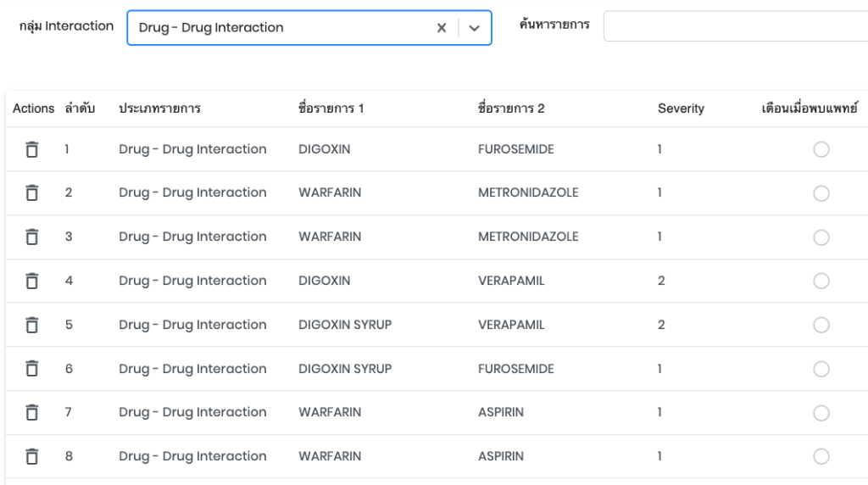Click the ชื่อรายการ 1 column header
This screenshot has height=485, width=868.
[x=331, y=109]
